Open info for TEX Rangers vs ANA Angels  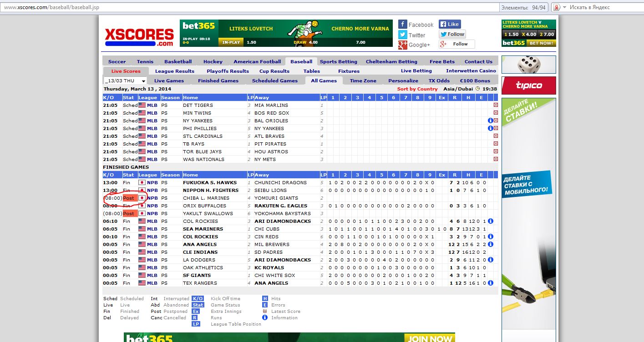point(490,283)
